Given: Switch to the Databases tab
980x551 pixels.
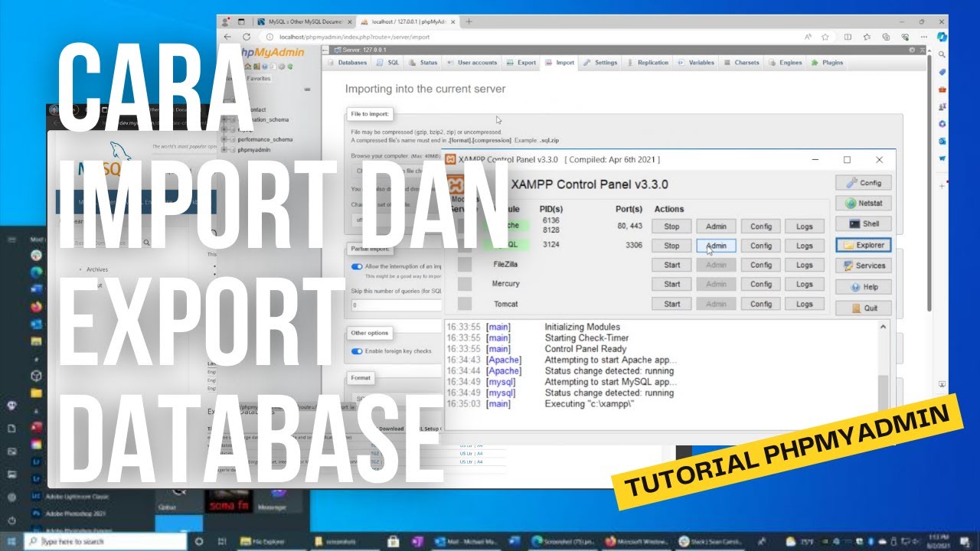Looking at the screenshot, I should pyautogui.click(x=348, y=63).
